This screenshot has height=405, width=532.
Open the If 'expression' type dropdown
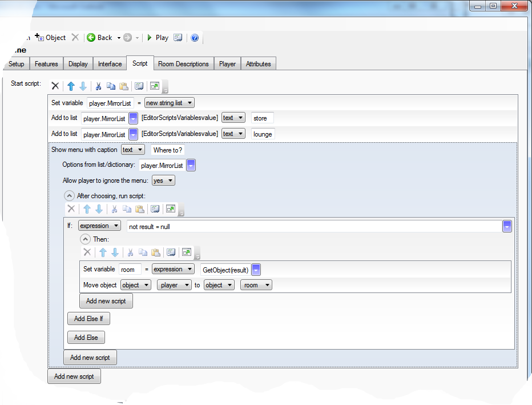pos(99,226)
